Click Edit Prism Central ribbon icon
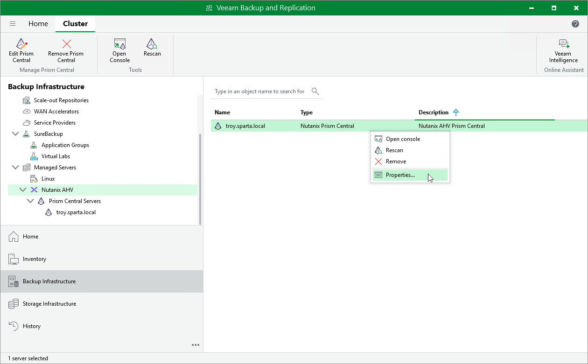588x364 pixels. coord(21,44)
